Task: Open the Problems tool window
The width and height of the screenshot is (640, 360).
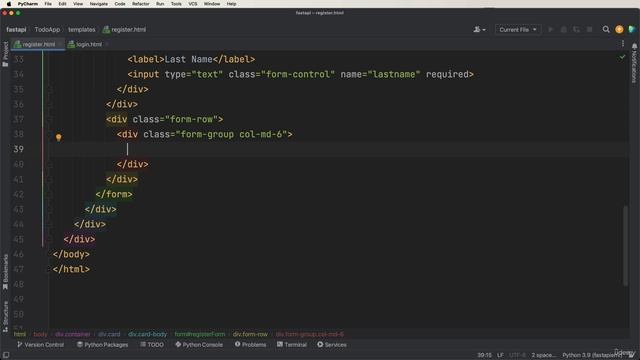Action: 250,344
